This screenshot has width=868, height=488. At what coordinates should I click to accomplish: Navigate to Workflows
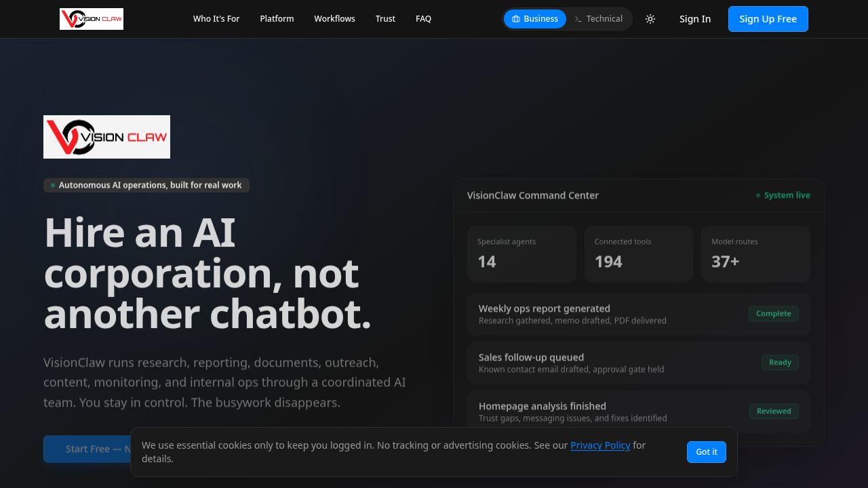coord(334,19)
